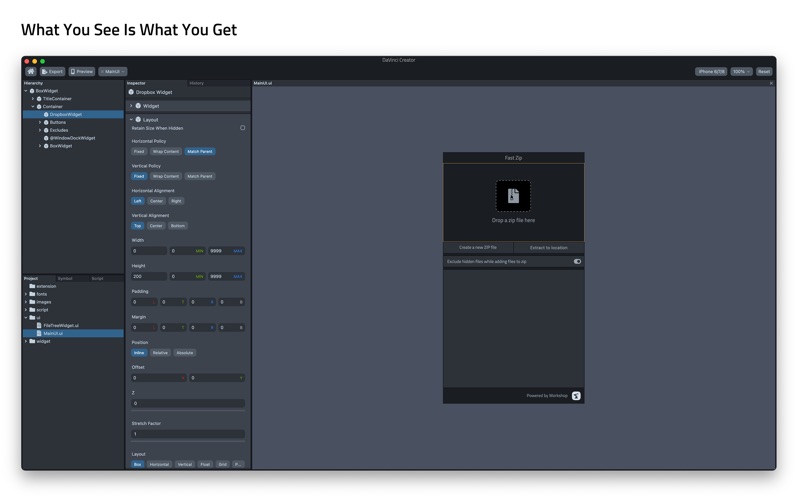Image resolution: width=800 pixels, height=500 pixels.
Task: Click the Dropbox Widget header icon in Inspector
Action: (131, 92)
